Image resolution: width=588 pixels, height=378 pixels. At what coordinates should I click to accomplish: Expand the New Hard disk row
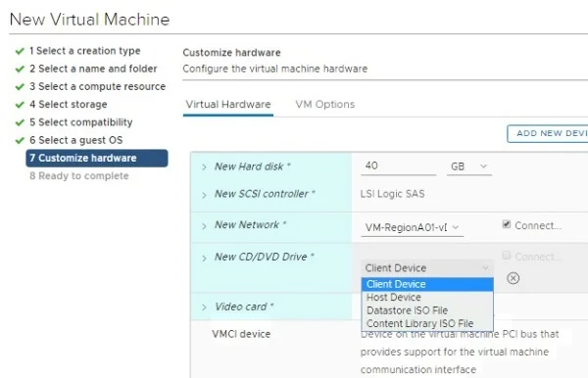[x=204, y=167]
